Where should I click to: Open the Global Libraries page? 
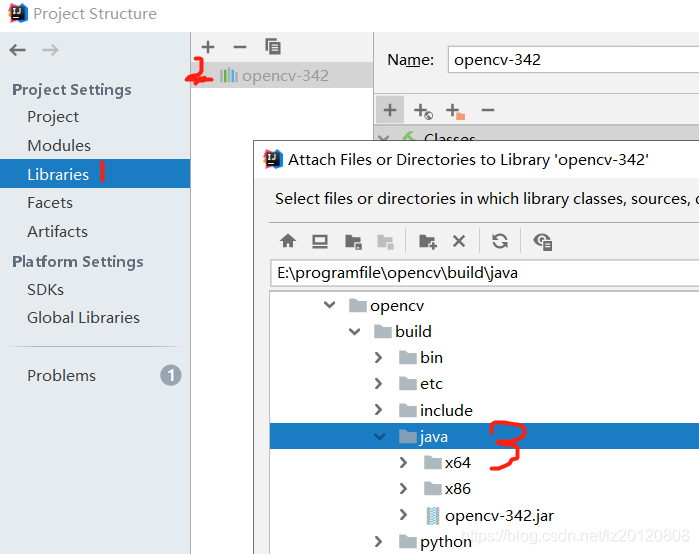pos(83,318)
